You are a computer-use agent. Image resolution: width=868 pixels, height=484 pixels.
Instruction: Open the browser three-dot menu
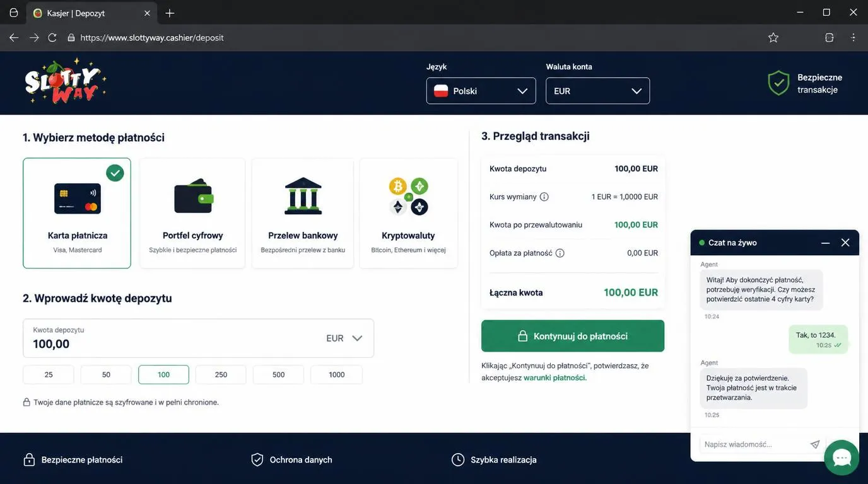pos(853,38)
